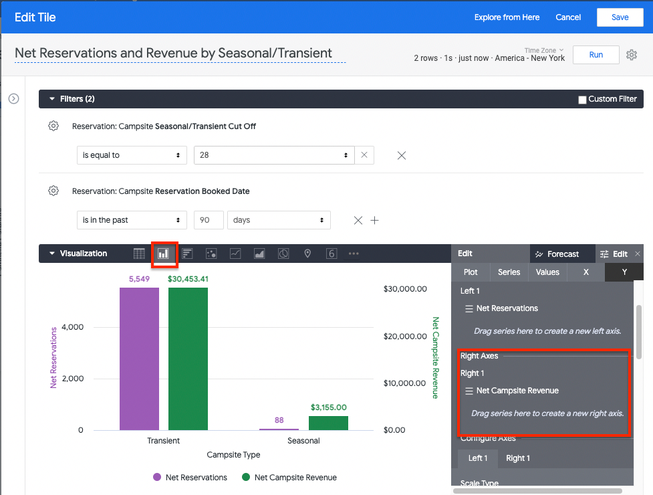
Task: Switch to scatterplot visualization icon
Action: [211, 254]
